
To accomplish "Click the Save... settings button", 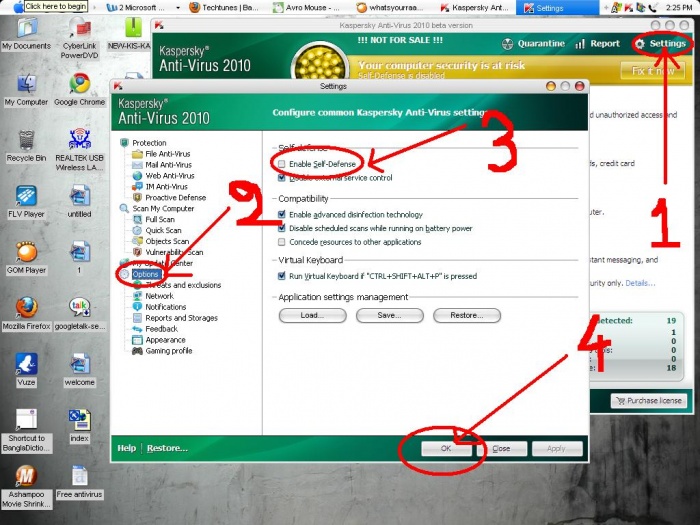I will [x=390, y=316].
